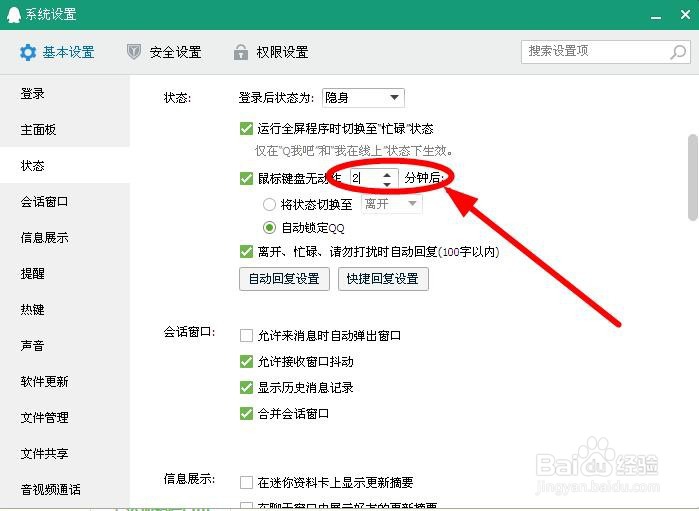Image resolution: width=699 pixels, height=511 pixels.
Task: Select the 将状态切换至 radio button
Action: [269, 204]
